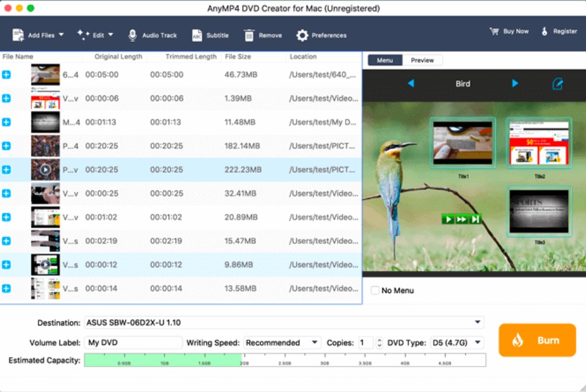Go to next menu template arrow
The height and width of the screenshot is (392, 586).
(x=515, y=84)
